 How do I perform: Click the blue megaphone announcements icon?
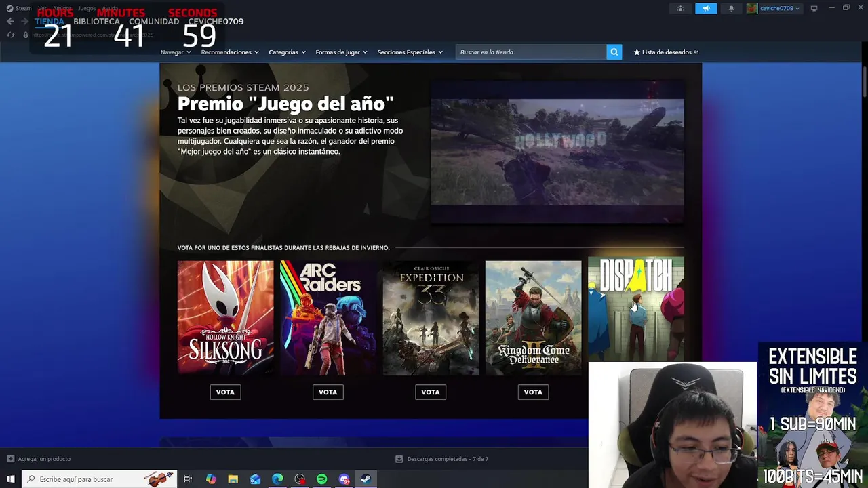tap(706, 8)
